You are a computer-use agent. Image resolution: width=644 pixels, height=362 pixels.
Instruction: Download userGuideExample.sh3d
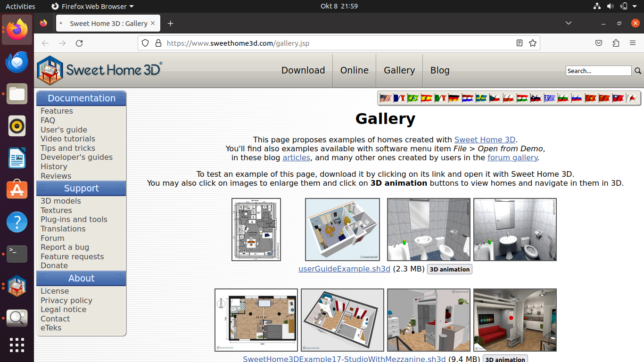pos(344,269)
